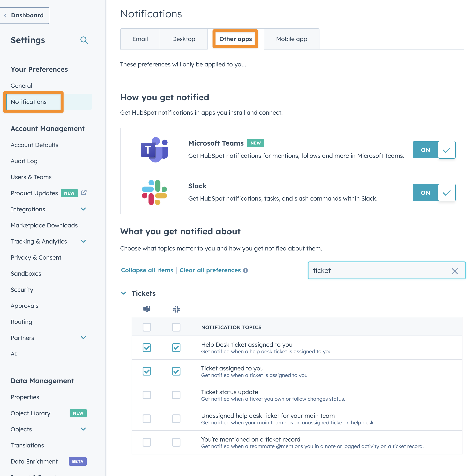Click the small Slack column header icon
The image size is (476, 476).
point(176,309)
